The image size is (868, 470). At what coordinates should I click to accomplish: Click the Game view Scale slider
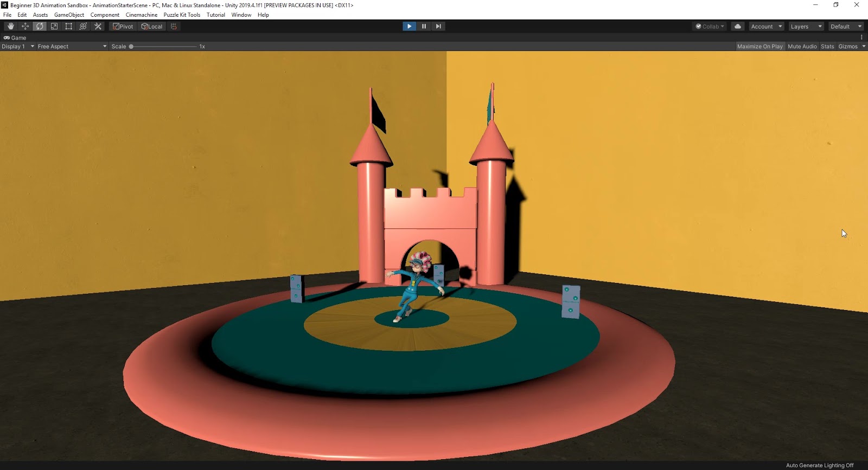coord(163,47)
